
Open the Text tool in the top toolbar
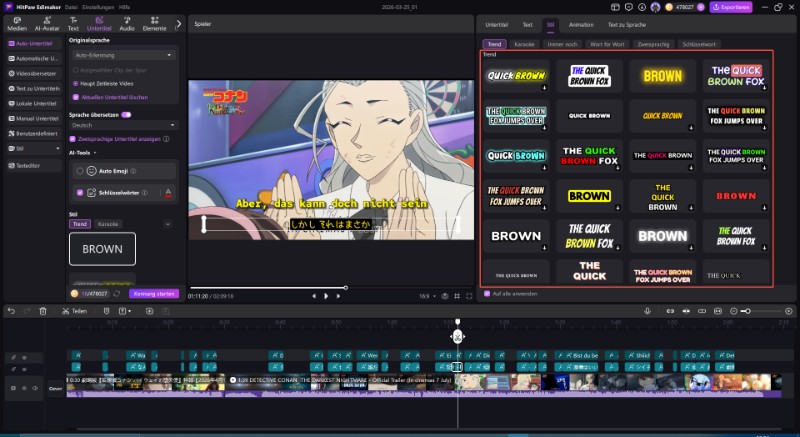coord(73,24)
